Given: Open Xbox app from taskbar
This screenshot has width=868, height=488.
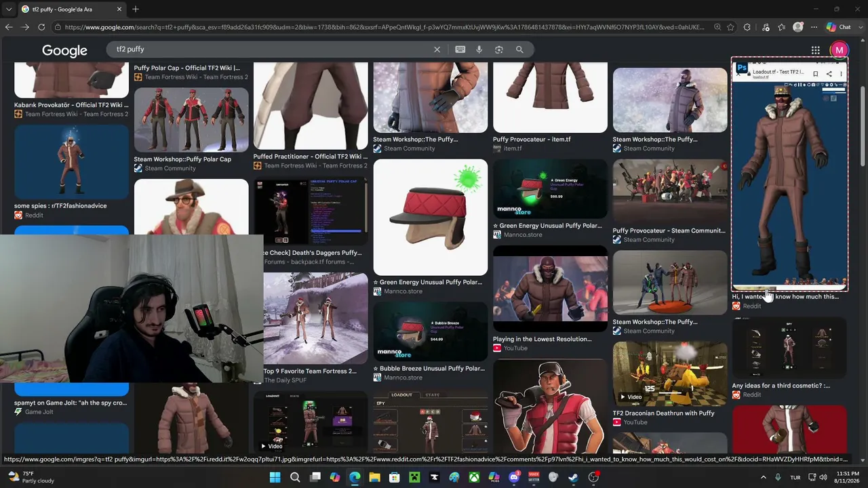Looking at the screenshot, I should [x=474, y=477].
